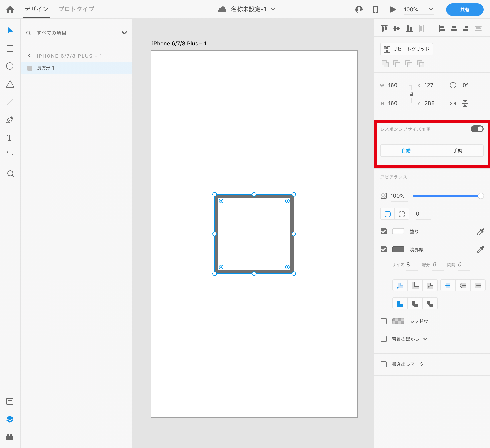
Task: Enable the 書き出しマーク checkbox
Action: click(384, 364)
